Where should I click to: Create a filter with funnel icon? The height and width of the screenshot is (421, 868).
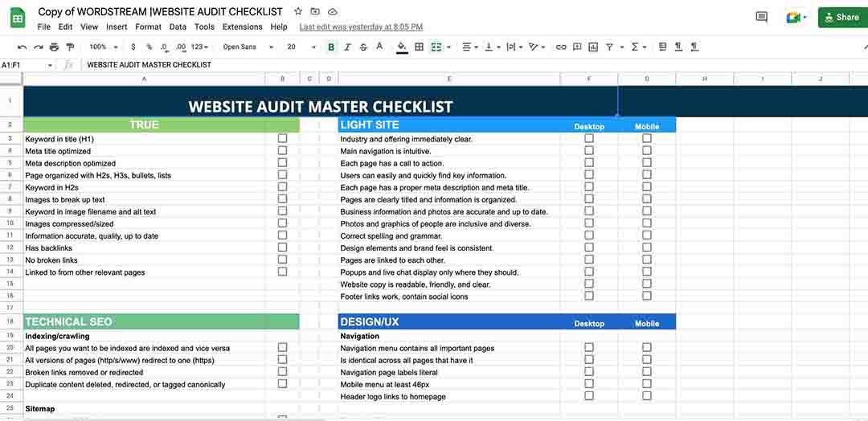[x=609, y=47]
